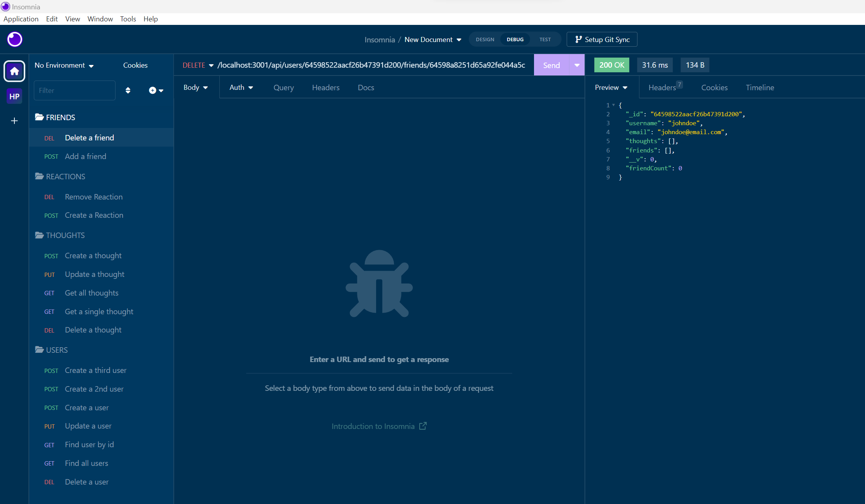Click the external link icon beside Introduction to Insomnia
The image size is (865, 504).
tap(423, 426)
